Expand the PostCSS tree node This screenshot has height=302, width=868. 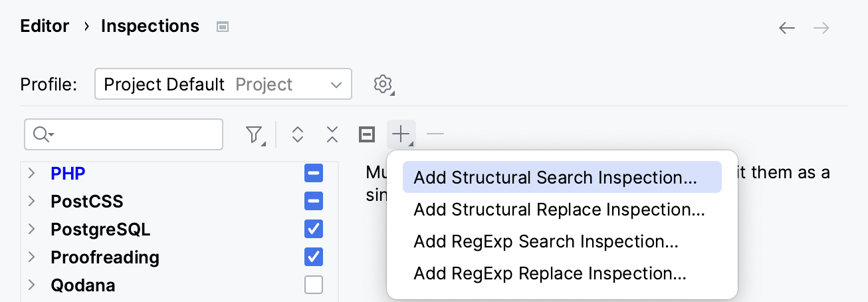point(32,202)
